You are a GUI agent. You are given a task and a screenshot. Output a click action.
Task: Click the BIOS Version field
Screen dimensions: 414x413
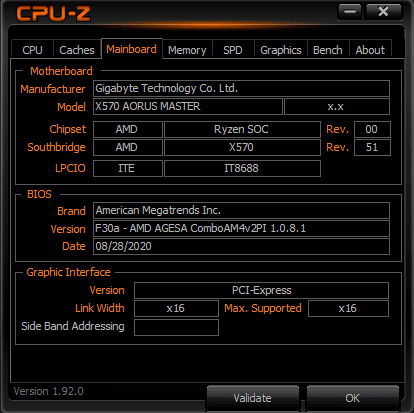[x=241, y=228]
